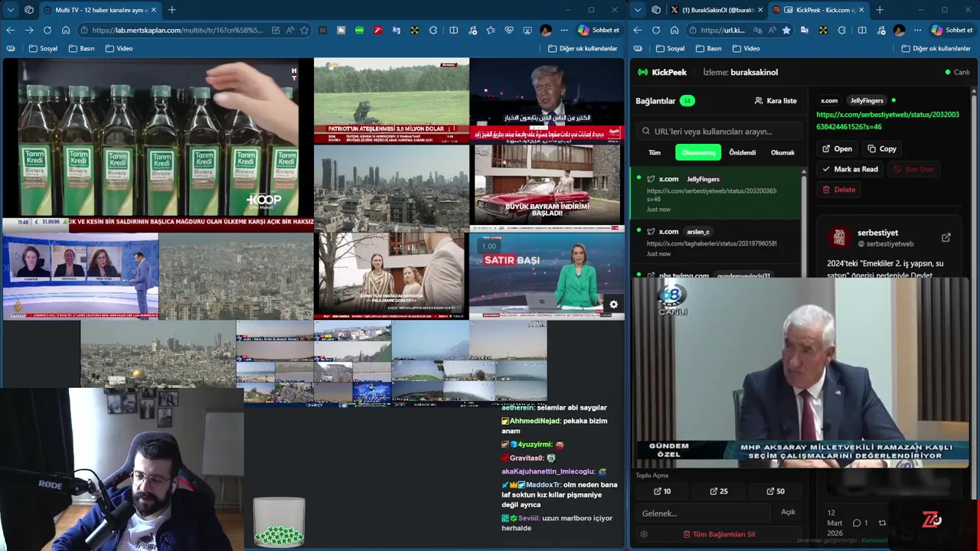Open the Video bookmarks folder in left window
Screen dimensions: 980x551
click(119, 48)
